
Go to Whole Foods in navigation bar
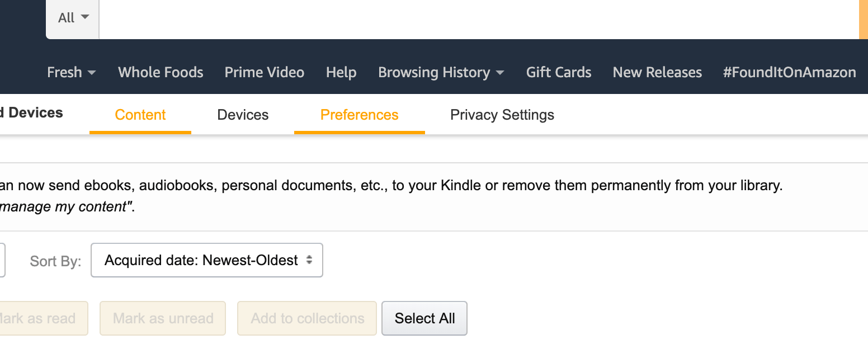coord(161,72)
